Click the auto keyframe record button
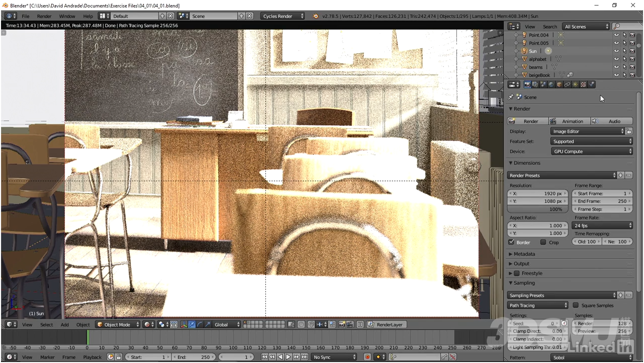 [x=367, y=357]
